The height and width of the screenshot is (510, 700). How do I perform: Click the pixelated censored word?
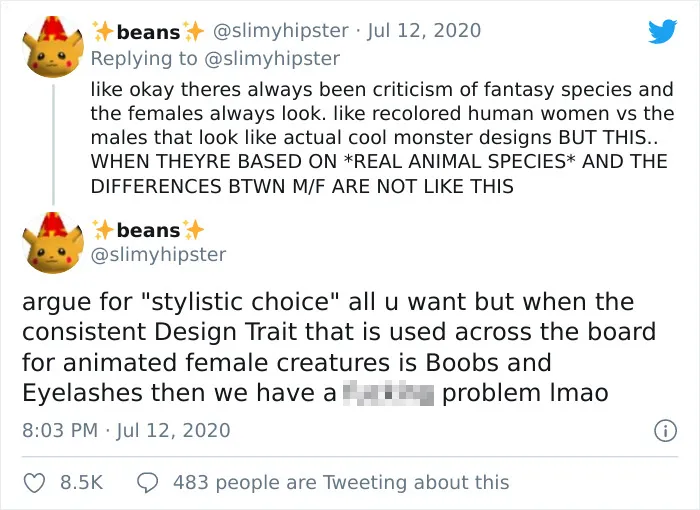coord(388,393)
